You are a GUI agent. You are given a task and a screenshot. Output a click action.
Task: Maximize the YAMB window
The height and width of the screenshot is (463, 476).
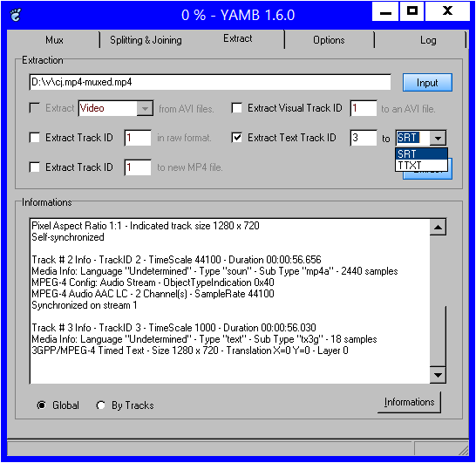point(411,12)
